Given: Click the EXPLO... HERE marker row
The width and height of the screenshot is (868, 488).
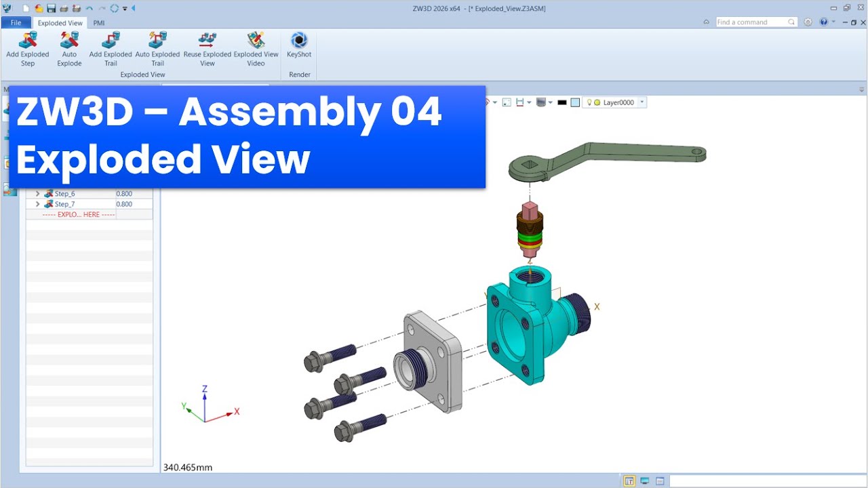Looking at the screenshot, I should pyautogui.click(x=89, y=214).
